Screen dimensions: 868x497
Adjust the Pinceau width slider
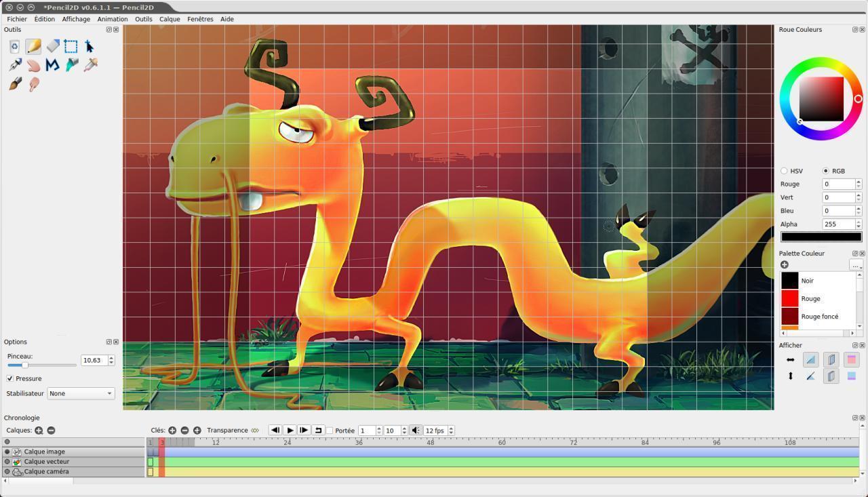pos(42,365)
